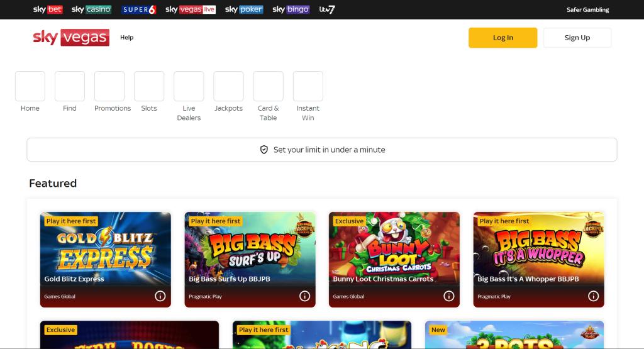Open the New tagged game card
This screenshot has width=644, height=349.
pos(514,335)
